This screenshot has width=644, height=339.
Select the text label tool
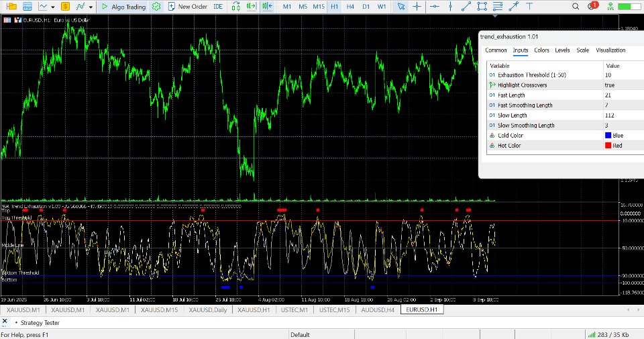click(x=529, y=6)
